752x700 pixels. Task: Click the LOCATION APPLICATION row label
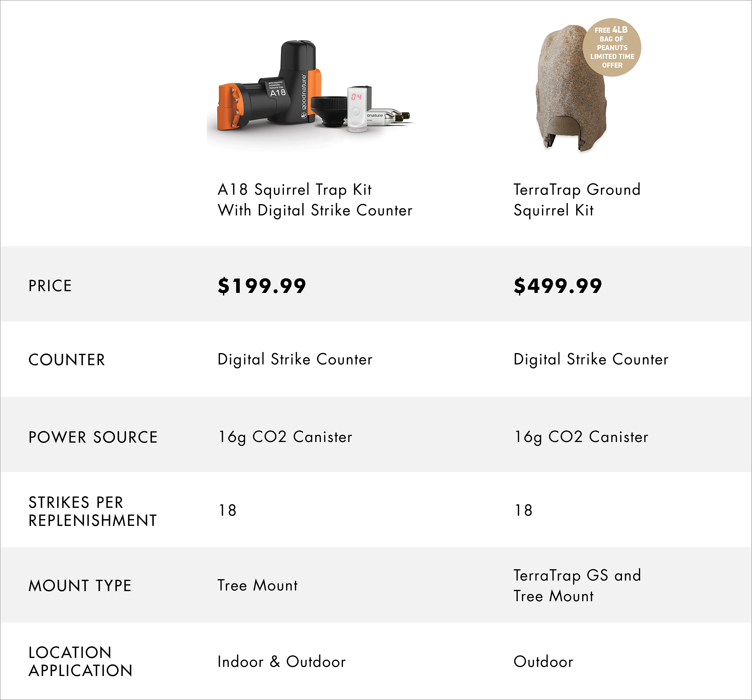81,661
